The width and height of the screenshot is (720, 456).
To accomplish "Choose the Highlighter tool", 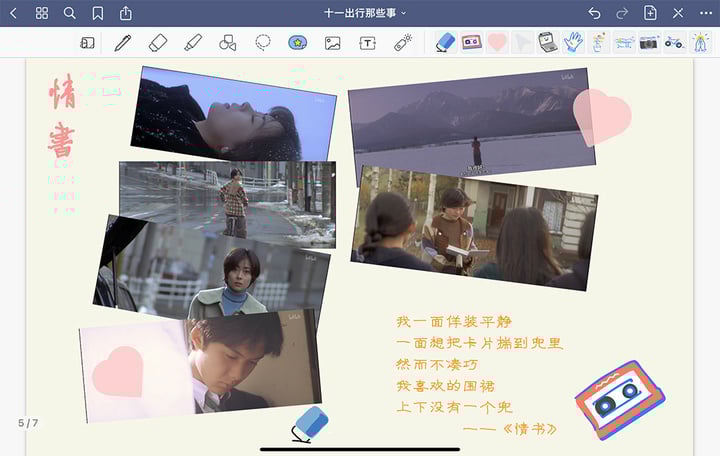I will (193, 43).
